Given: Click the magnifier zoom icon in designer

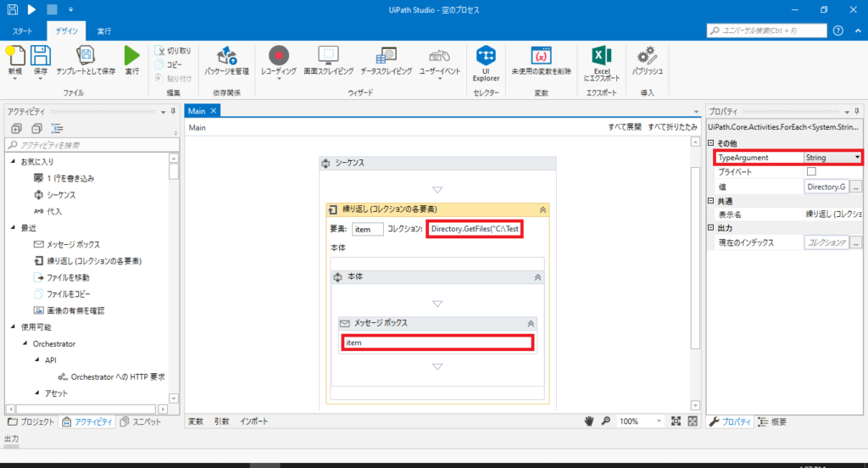Looking at the screenshot, I should coord(605,421).
